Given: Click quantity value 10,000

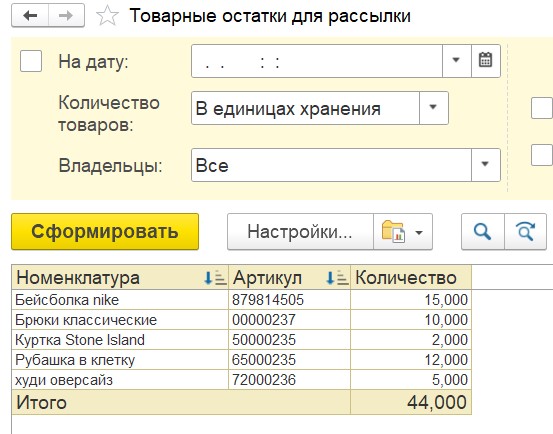Looking at the screenshot, I should tap(446, 320).
